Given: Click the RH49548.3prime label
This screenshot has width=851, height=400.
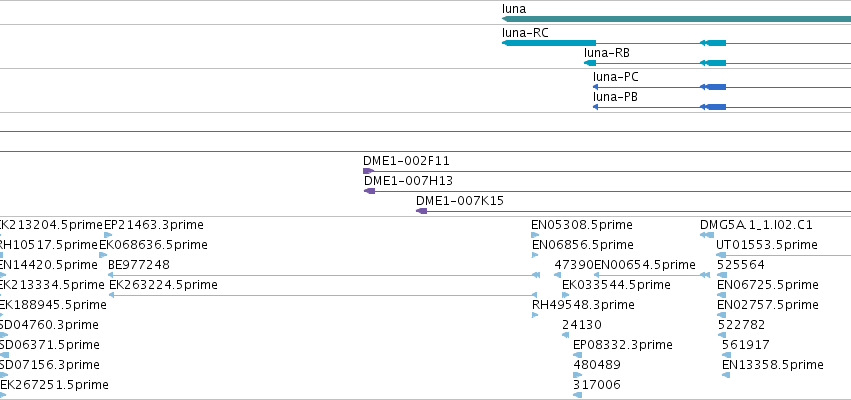Looking at the screenshot, I should pos(583,305).
